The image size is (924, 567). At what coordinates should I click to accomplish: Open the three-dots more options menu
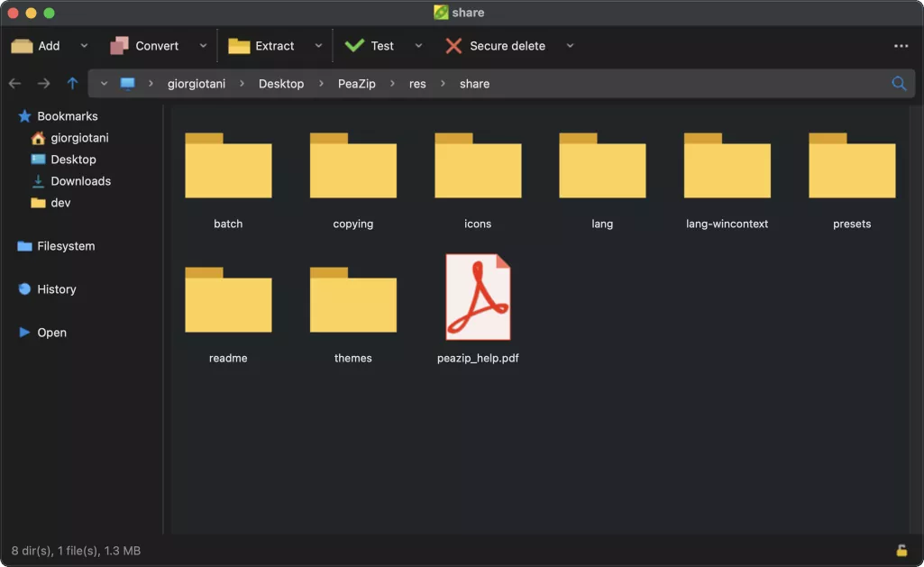coord(901,46)
